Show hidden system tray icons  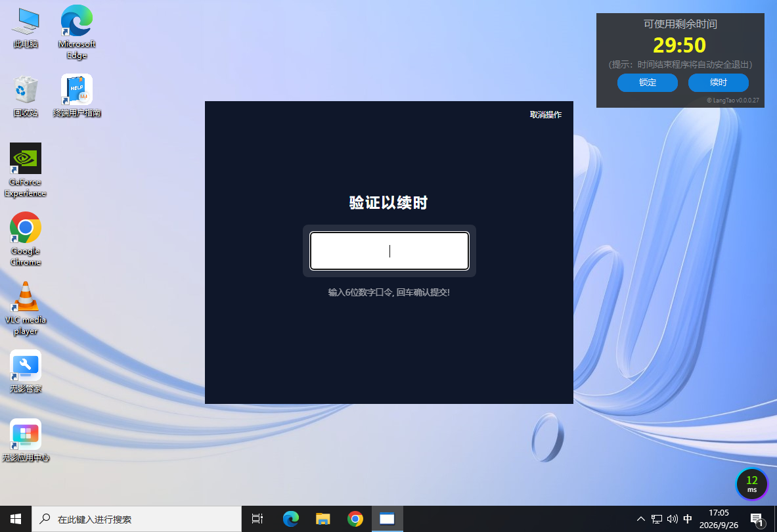click(641, 519)
